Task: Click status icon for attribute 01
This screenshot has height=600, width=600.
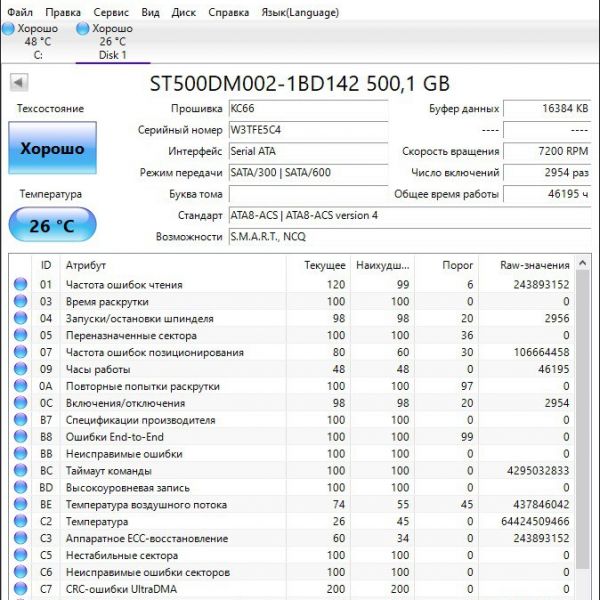Action: click(20, 284)
